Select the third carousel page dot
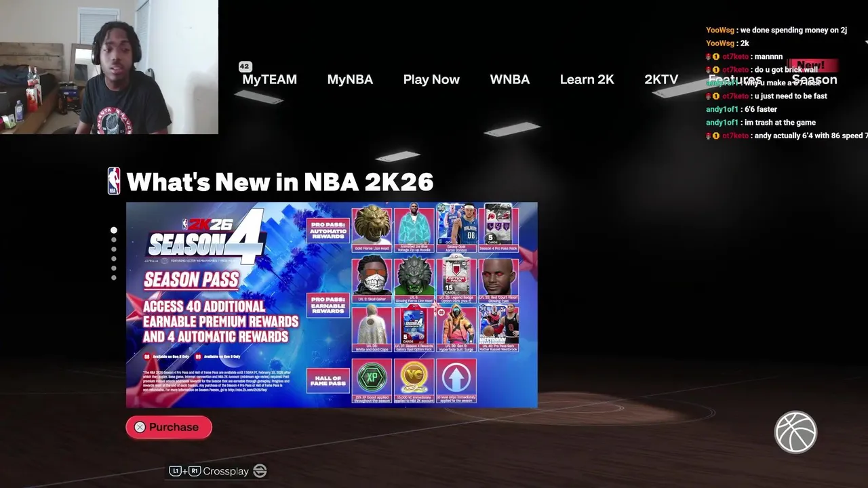Viewport: 868px width, 488px height. [x=113, y=249]
